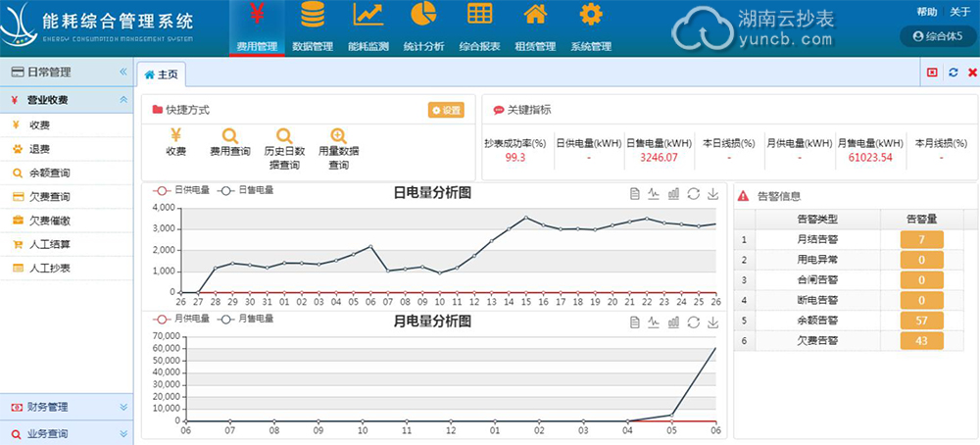Image resolution: width=980 pixels, height=445 pixels.
Task: Open the 统计分析 pie-chart module
Action: click(x=423, y=27)
